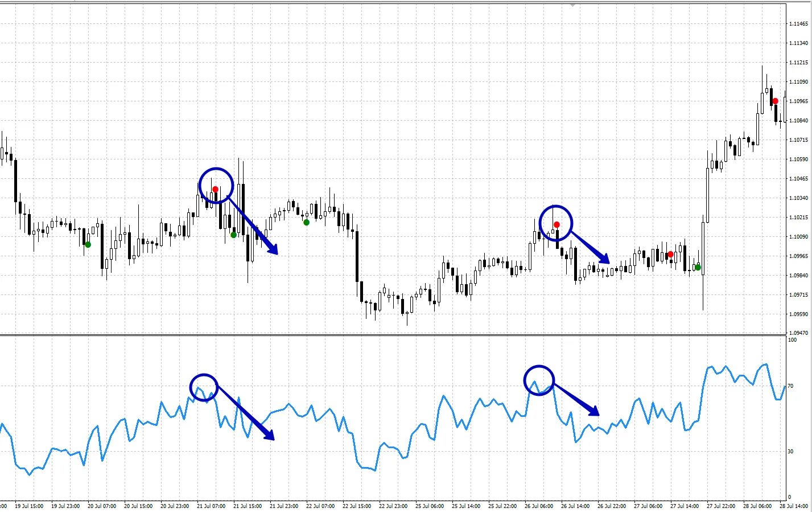Click the 19 Jul 23:00 time label
Screen dimensions: 812x512
[65, 506]
